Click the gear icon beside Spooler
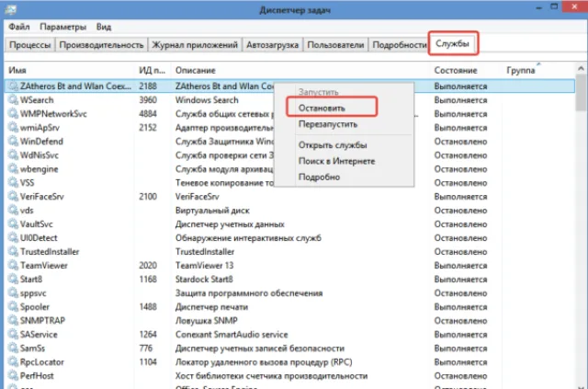Image resolution: width=588 pixels, height=389 pixels. click(13, 307)
